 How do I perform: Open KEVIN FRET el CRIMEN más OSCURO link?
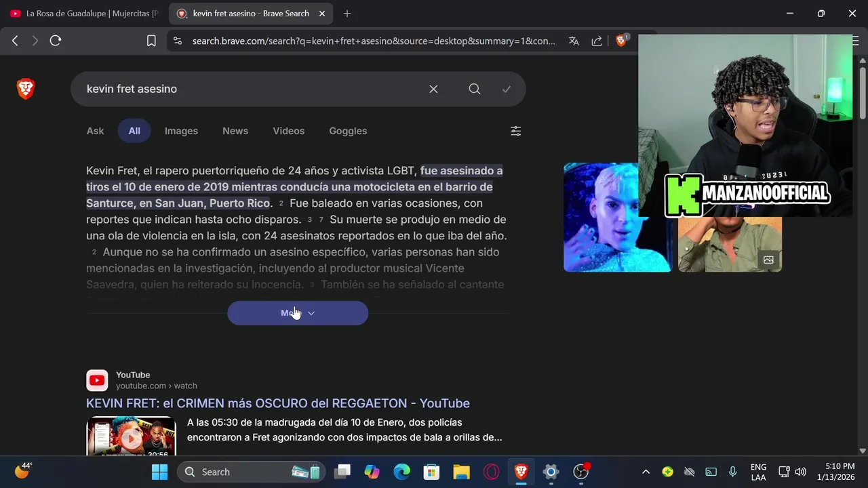[278, 403]
